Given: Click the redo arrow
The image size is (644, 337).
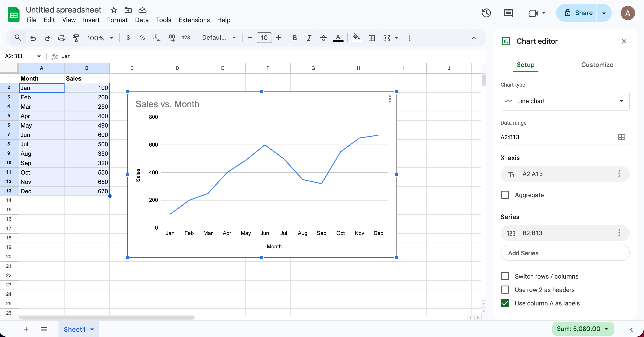Looking at the screenshot, I should 47,38.
